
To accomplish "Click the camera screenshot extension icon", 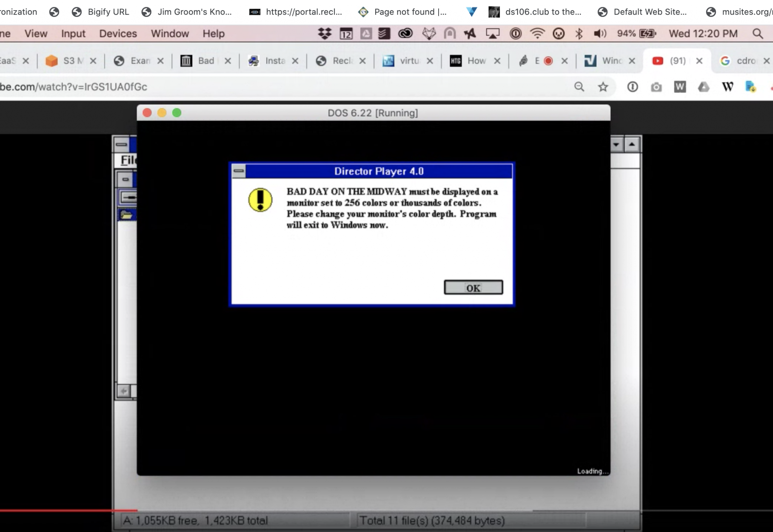I will pos(656,87).
